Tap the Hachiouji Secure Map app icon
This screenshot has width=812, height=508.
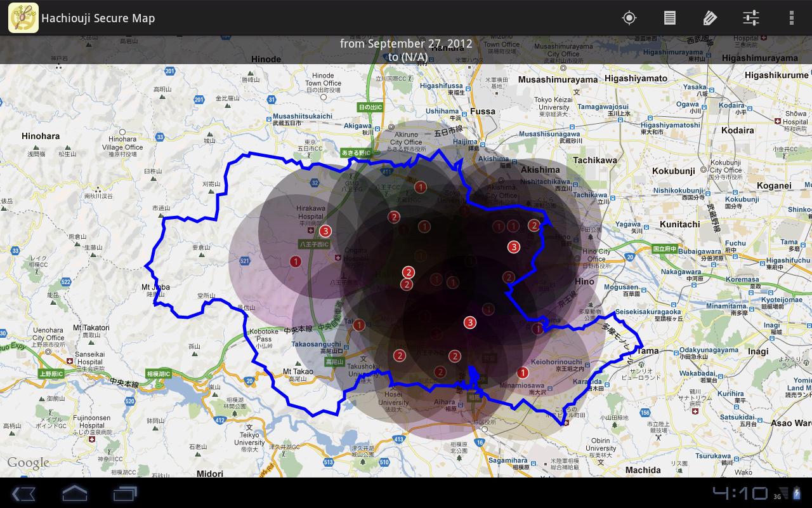click(x=23, y=18)
